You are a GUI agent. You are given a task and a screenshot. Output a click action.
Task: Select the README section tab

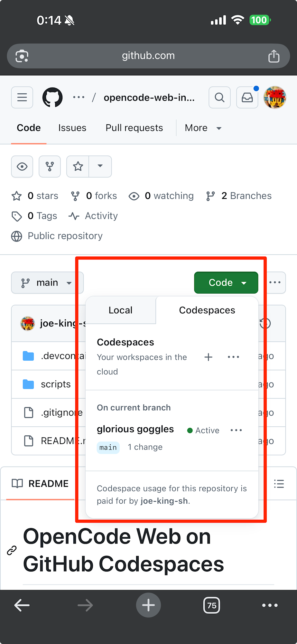tap(40, 484)
